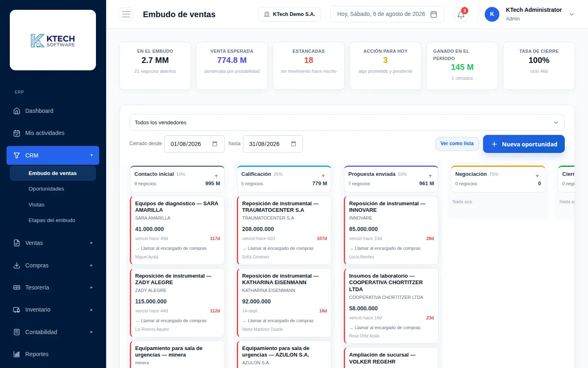Add a deal to Contacto inicial column

click(x=216, y=176)
